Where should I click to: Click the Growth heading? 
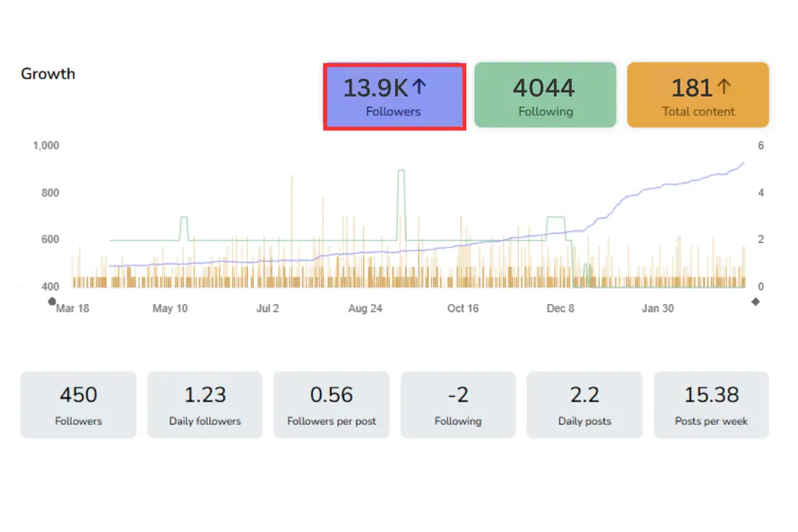point(48,74)
